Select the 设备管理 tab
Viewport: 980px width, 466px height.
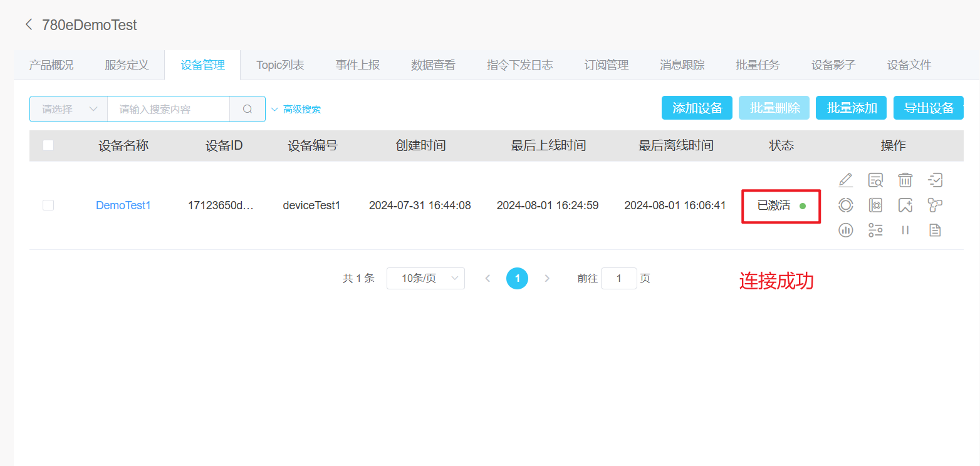click(x=202, y=65)
